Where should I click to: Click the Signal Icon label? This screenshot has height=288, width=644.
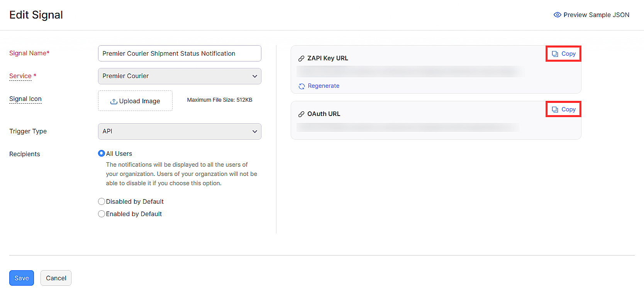tap(25, 99)
